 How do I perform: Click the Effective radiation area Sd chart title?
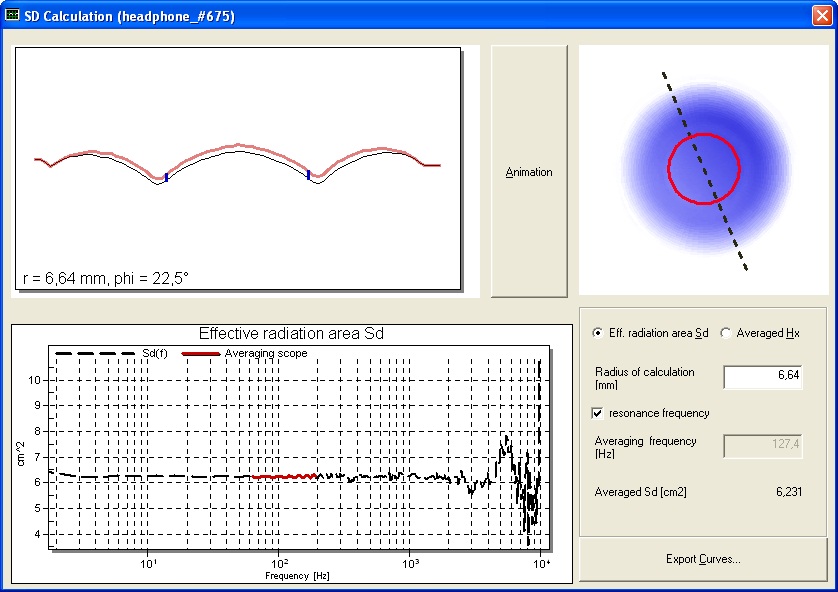coord(291,334)
